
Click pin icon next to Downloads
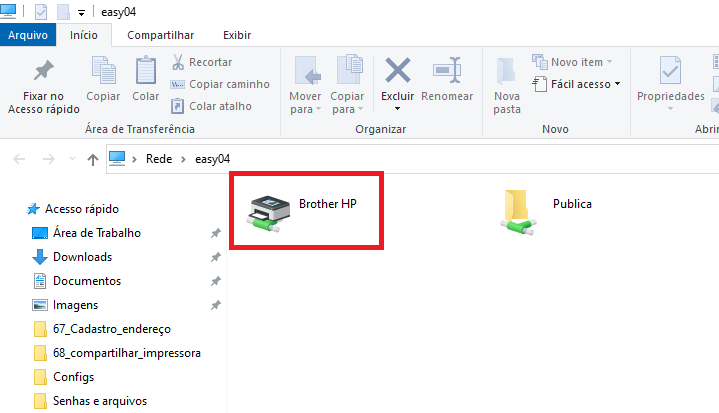point(216,257)
